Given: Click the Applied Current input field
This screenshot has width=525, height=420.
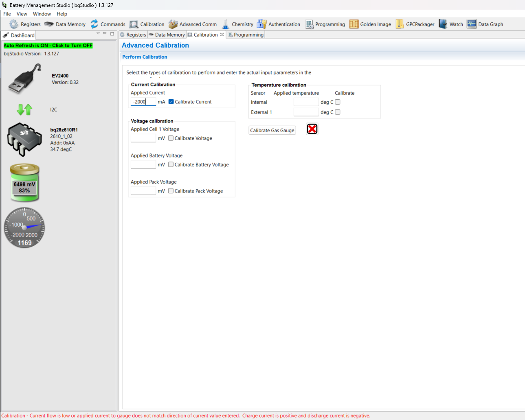Looking at the screenshot, I should click(143, 102).
